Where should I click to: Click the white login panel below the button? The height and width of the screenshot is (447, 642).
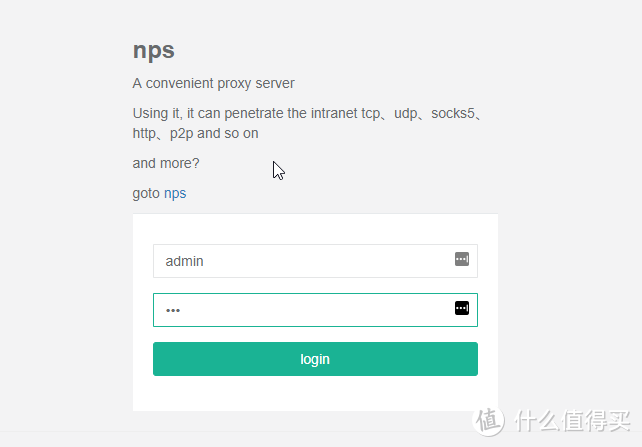(315, 393)
